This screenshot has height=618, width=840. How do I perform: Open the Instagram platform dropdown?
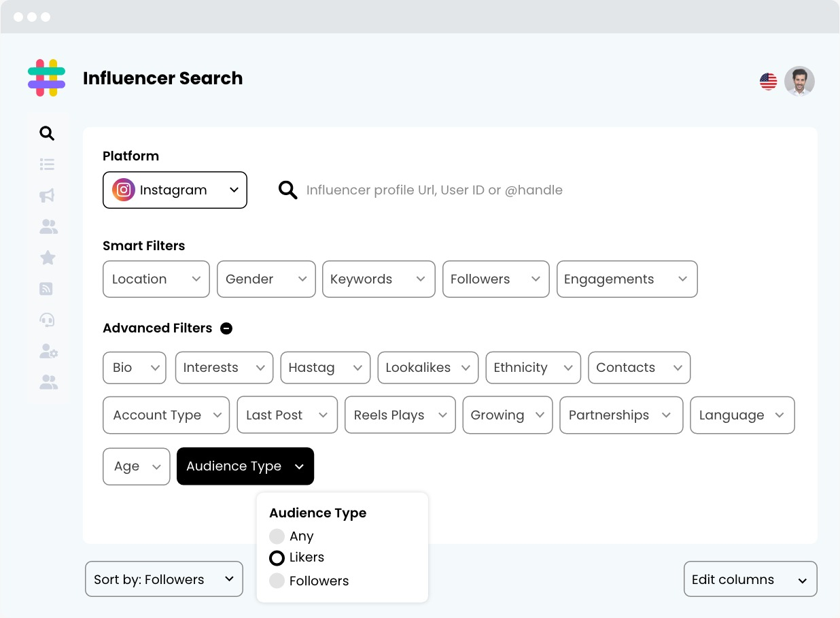(x=175, y=190)
